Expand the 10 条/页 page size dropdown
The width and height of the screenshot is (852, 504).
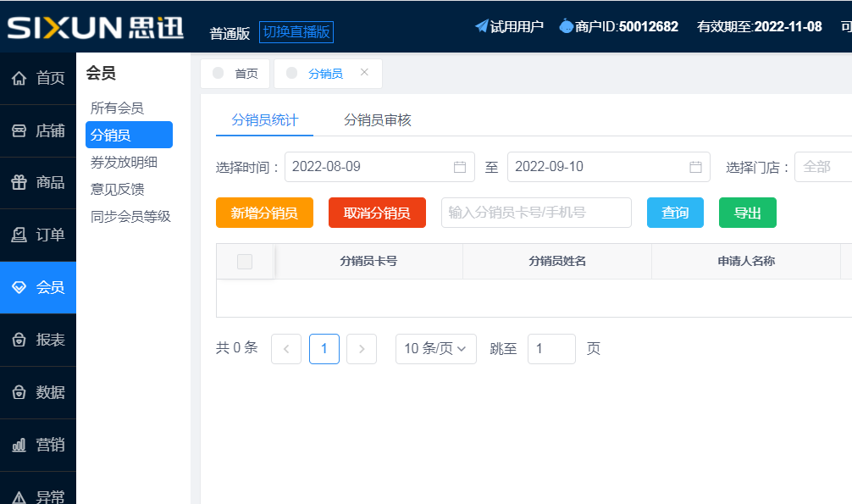(435, 348)
